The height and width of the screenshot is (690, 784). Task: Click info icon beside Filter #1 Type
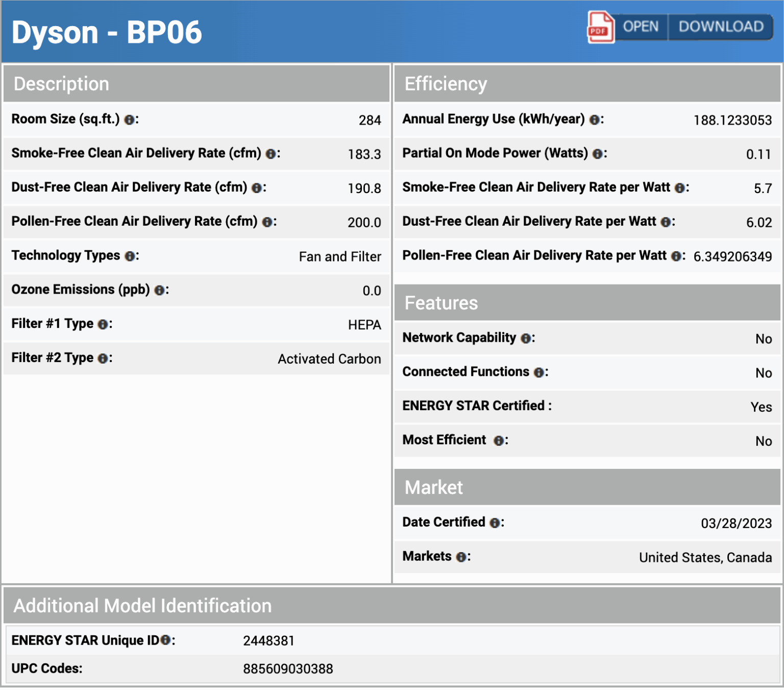point(103,325)
